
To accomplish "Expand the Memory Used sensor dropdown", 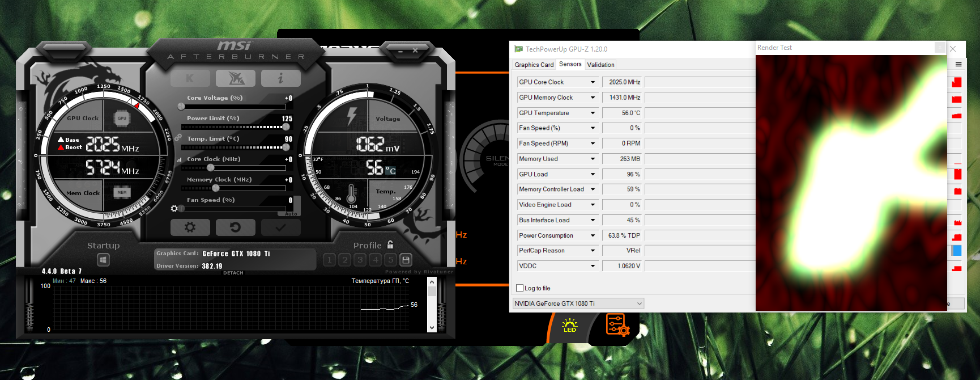I will pos(593,159).
